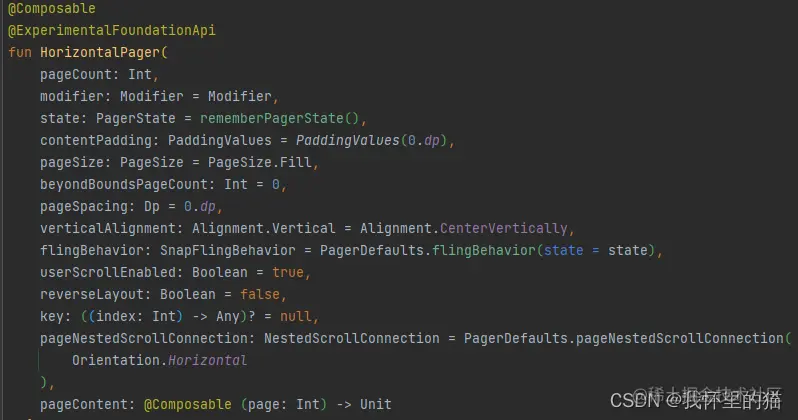Click PagerDefaults in the flingBehavior line
This screenshot has width=798, height=420.
point(372,250)
